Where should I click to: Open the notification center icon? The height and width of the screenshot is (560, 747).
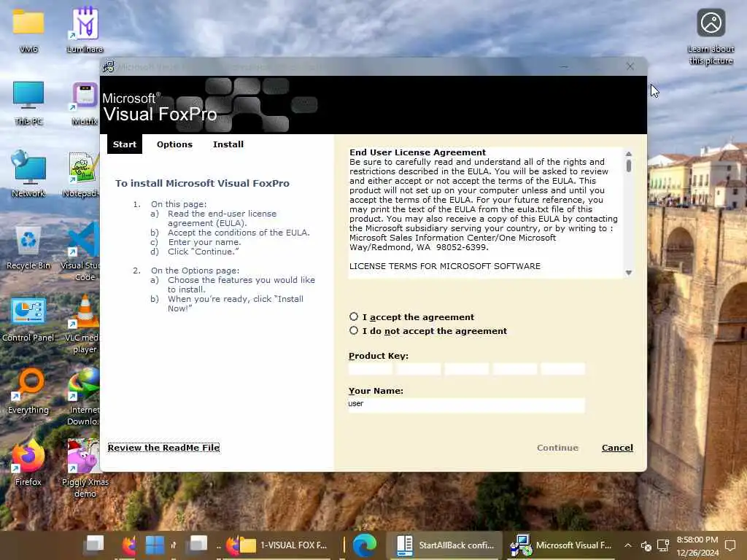pyautogui.click(x=729, y=545)
